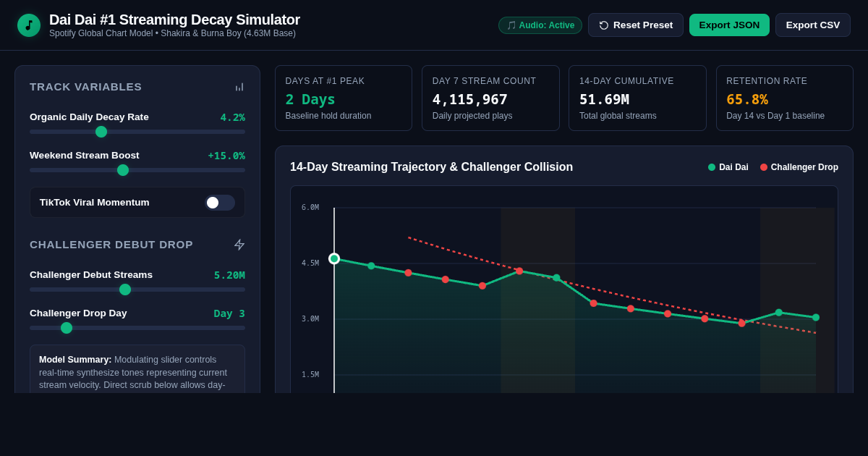Click the 4.5M y-axis label
The image size is (868, 456).
(310, 263)
